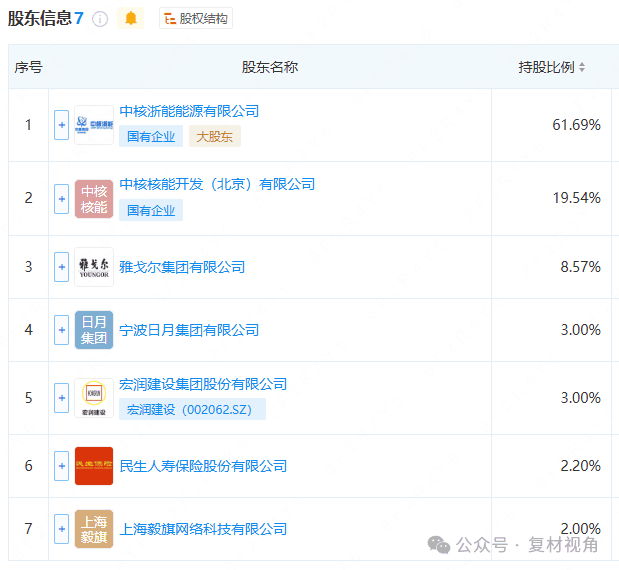This screenshot has width=619, height=570.
Task: Click the red 民生保险 logo
Action: point(94,466)
